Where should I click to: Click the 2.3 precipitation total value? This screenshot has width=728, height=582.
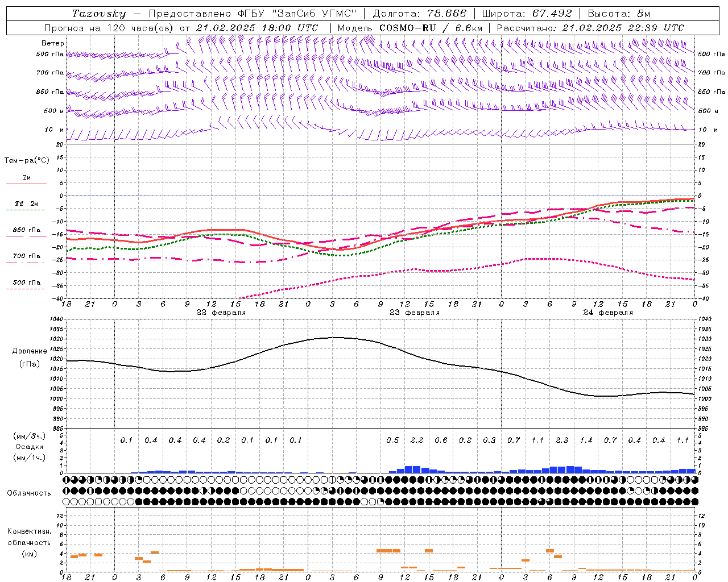pos(562,440)
